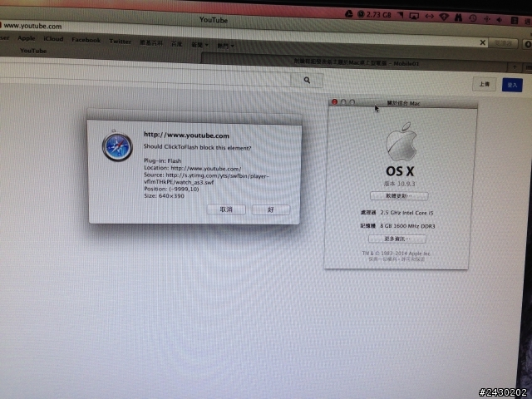Image resolution: width=532 pixels, height=399 pixels.
Task: Open the volume menu bar icon
Action: 500,20
